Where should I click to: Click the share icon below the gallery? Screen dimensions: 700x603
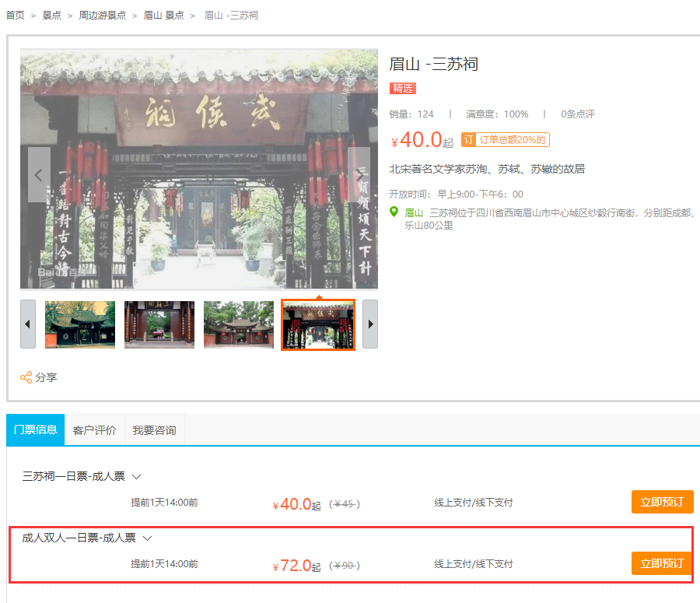pos(26,377)
